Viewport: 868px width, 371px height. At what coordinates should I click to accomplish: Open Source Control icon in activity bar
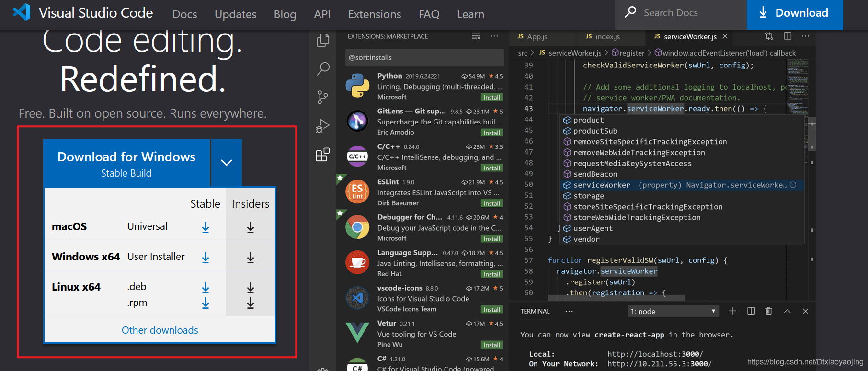click(323, 98)
